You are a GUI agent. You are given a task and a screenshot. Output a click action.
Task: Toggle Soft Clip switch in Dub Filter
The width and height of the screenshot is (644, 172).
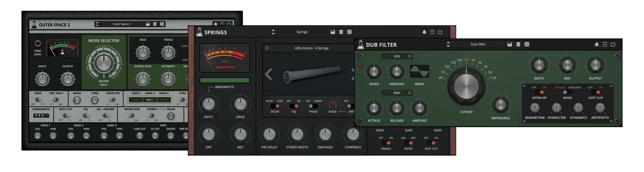(x=595, y=92)
